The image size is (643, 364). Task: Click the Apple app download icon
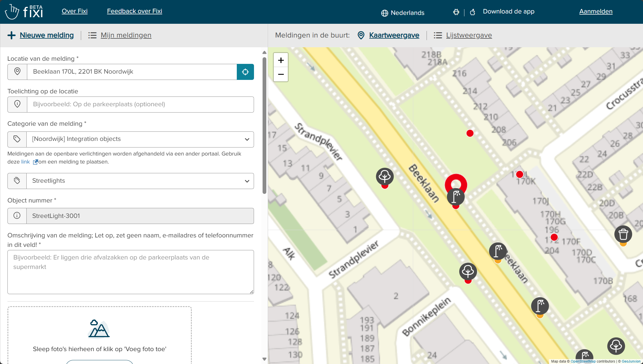click(x=473, y=12)
